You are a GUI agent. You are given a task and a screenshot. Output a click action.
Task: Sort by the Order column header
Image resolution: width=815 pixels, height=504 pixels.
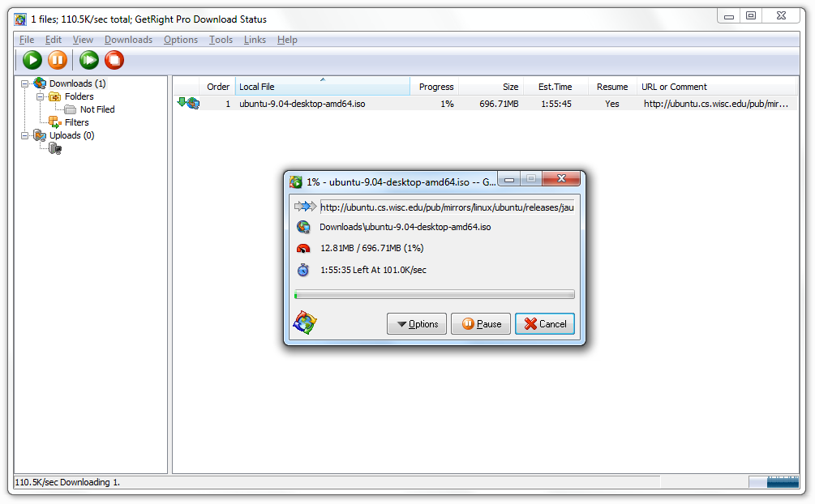[217, 87]
